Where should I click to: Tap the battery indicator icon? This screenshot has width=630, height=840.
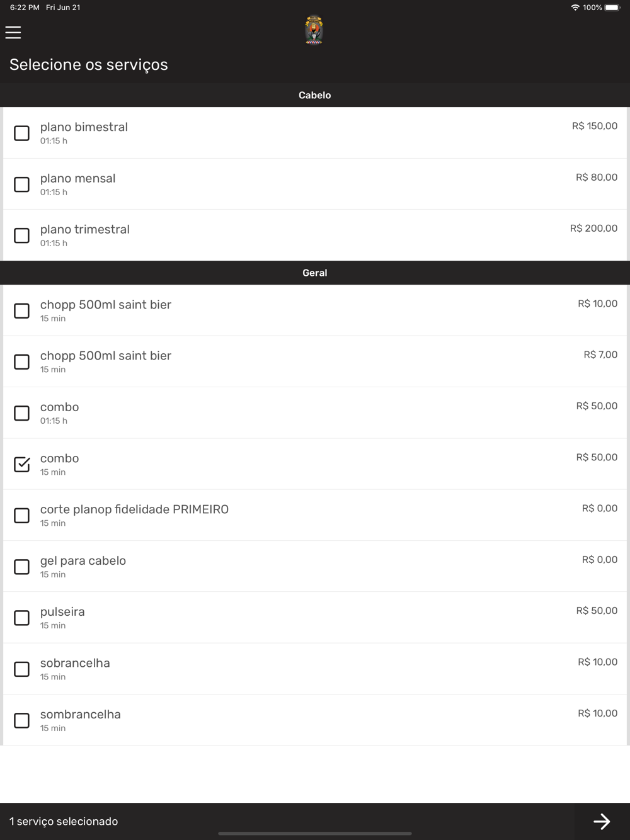[x=612, y=8]
